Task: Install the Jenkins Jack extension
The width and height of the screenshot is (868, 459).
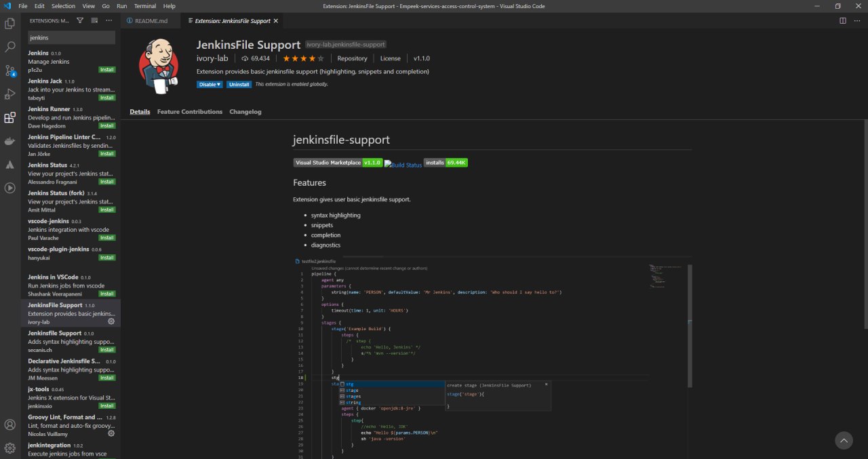Action: (107, 98)
